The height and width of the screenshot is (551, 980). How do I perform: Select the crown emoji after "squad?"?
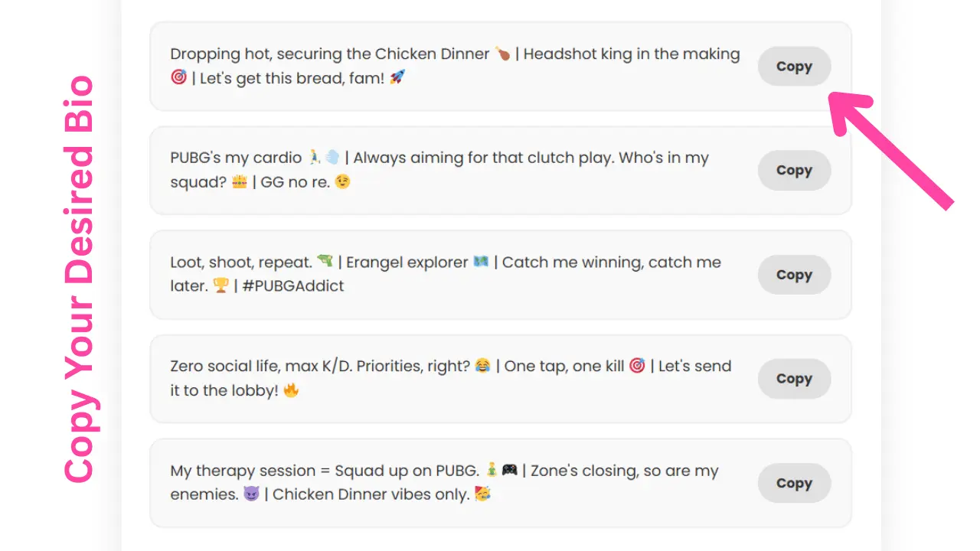tap(239, 181)
